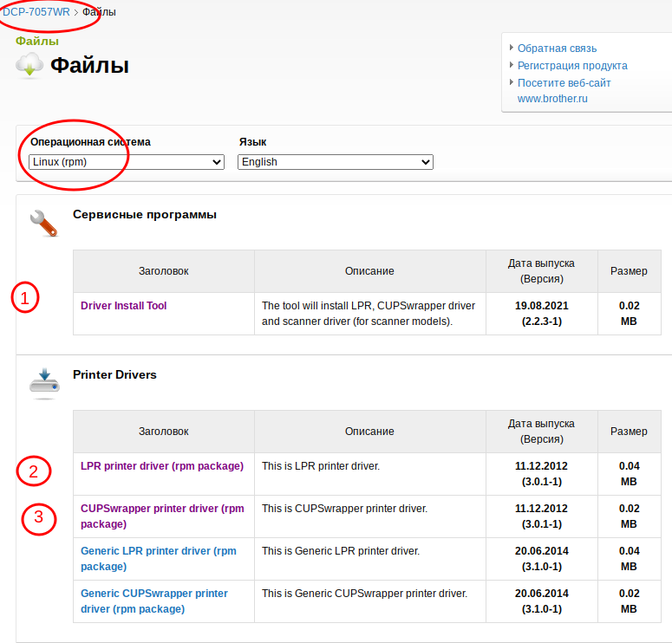Click the arrow bullet before Обратная связь

[x=512, y=48]
